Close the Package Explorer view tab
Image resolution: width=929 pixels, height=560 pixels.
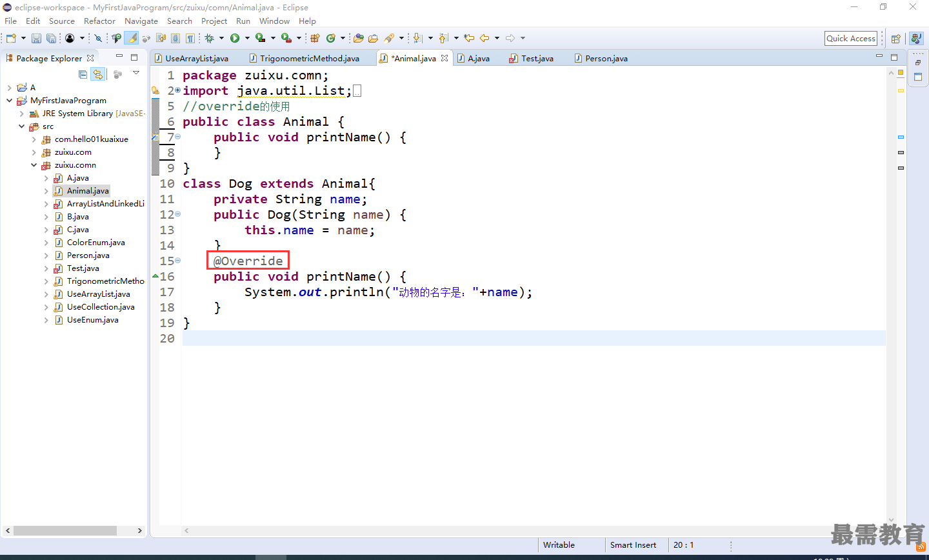[90, 58]
